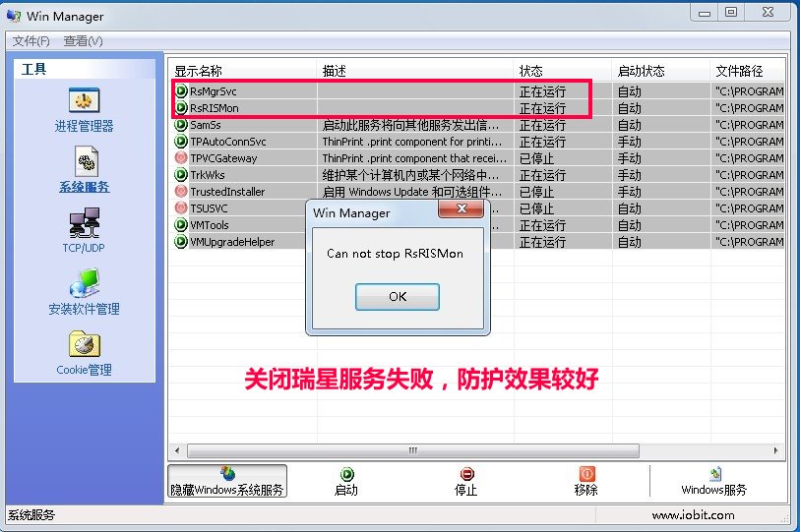Sort by the 状态 column header
The width and height of the screenshot is (800, 532).
coord(563,71)
